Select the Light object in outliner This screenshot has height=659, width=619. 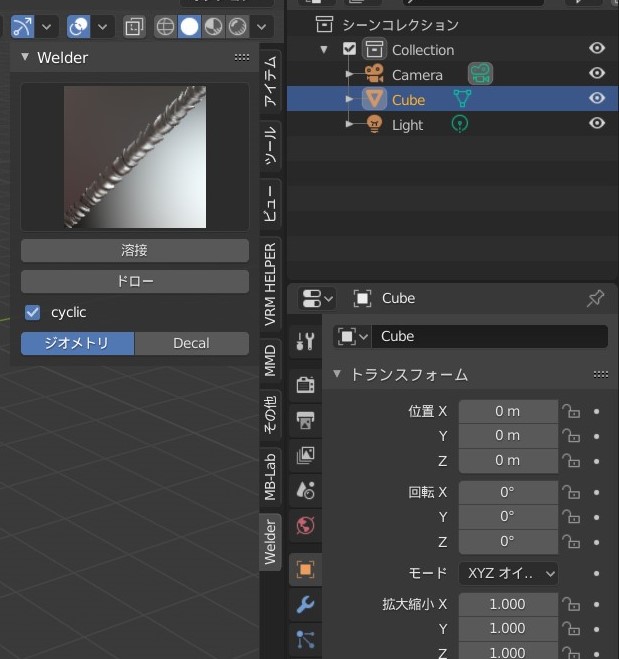pos(407,125)
